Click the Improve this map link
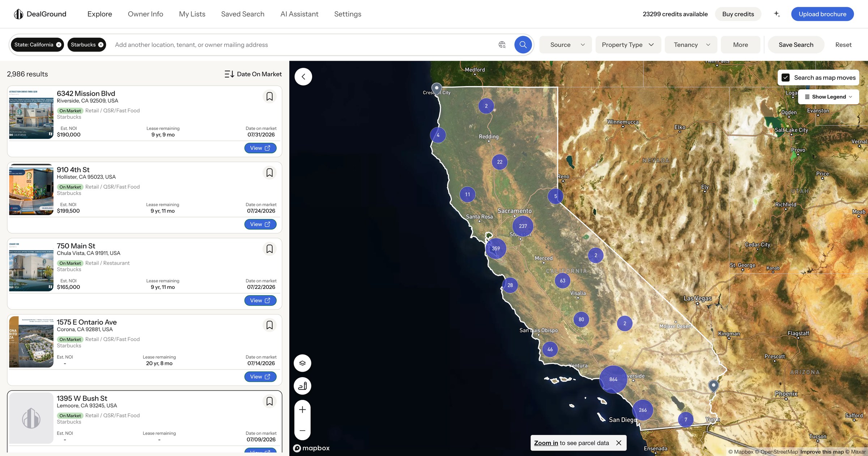The image size is (868, 456). pos(822,452)
